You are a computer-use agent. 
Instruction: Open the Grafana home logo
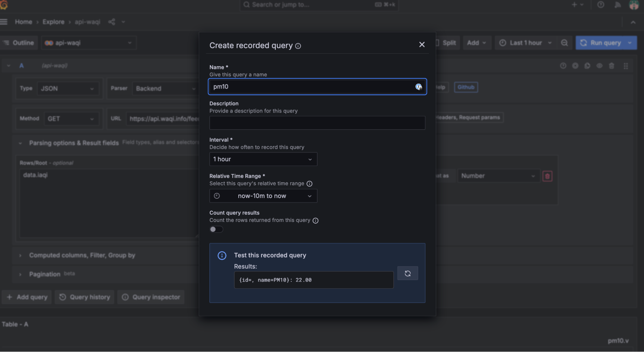click(5, 5)
